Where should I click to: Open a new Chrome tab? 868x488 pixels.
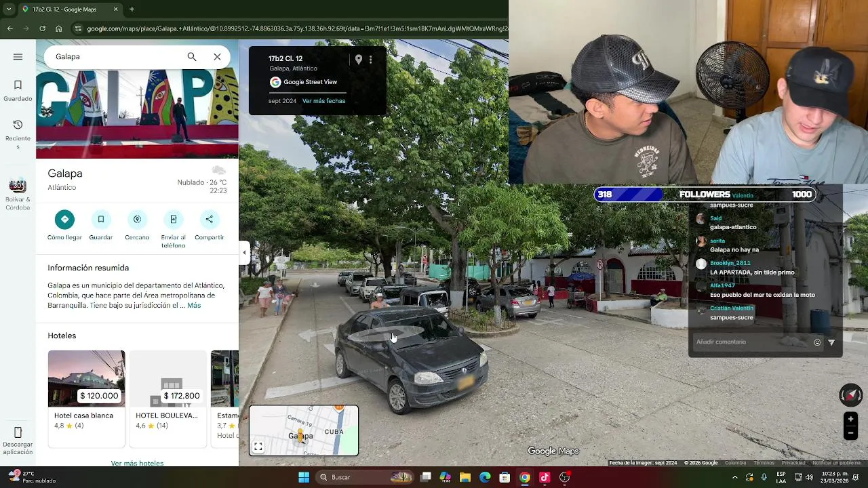coord(132,9)
